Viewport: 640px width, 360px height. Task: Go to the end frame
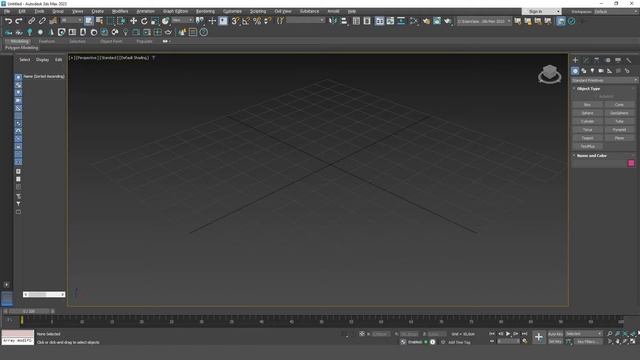click(524, 334)
